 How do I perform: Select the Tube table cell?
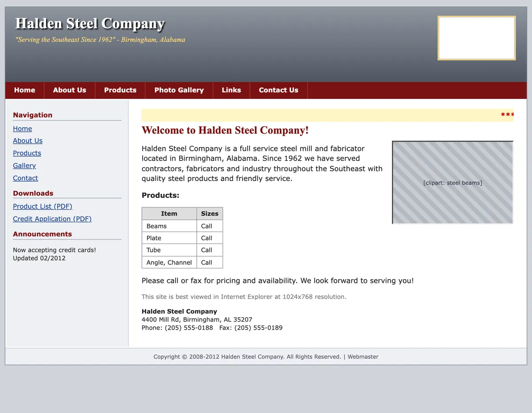(x=169, y=250)
